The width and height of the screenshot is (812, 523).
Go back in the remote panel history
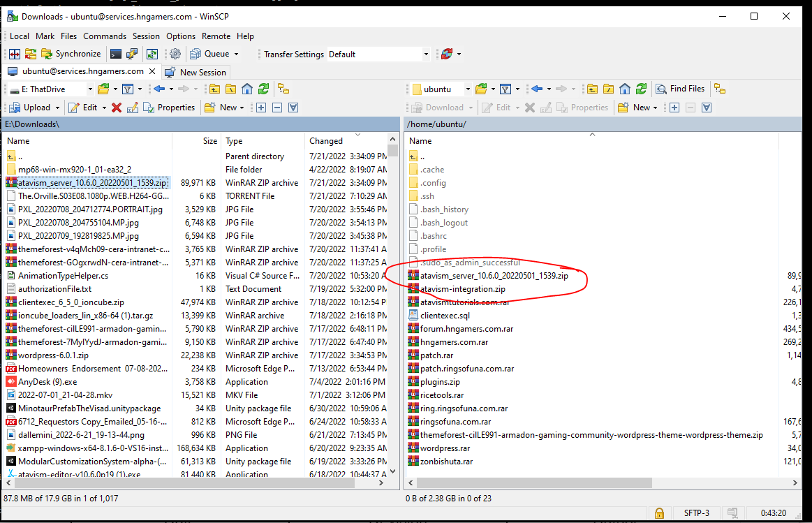click(x=537, y=89)
